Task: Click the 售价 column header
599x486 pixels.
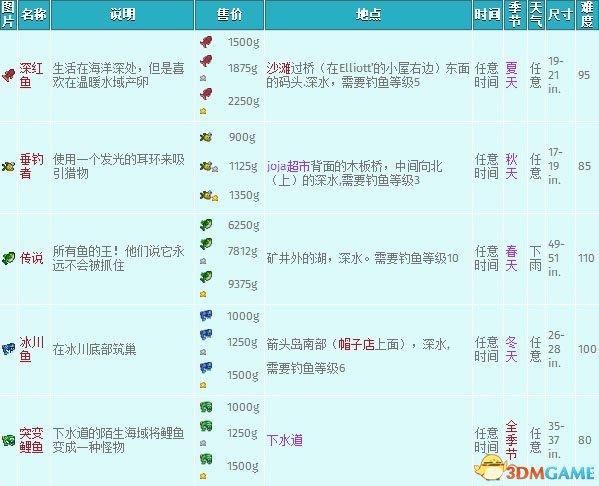Action: coord(229,15)
